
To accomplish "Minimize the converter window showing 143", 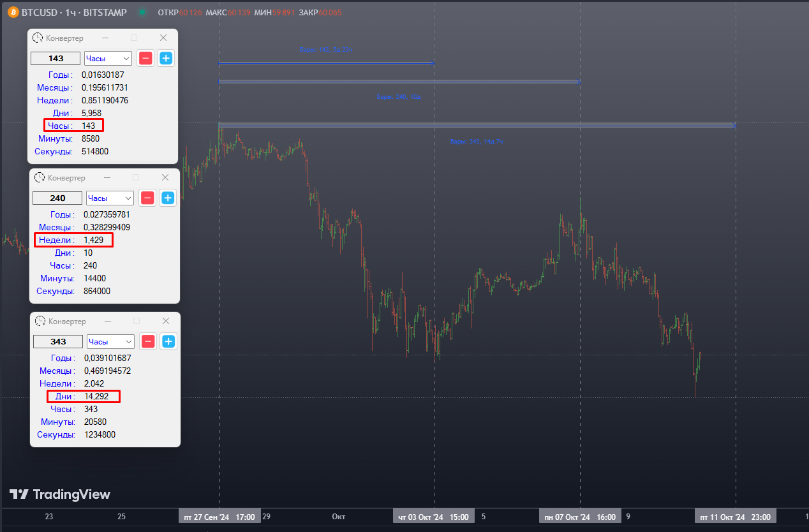I will [x=105, y=38].
